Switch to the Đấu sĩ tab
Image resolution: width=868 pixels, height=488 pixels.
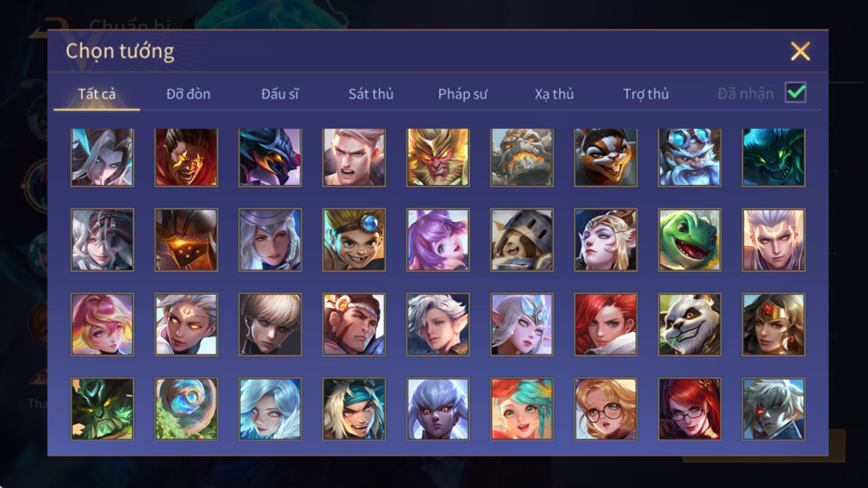click(x=280, y=94)
